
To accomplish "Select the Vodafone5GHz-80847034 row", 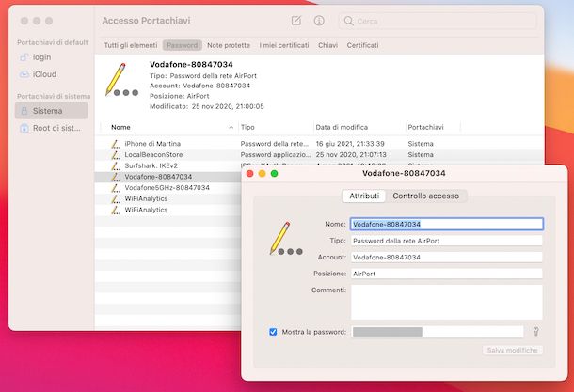I will point(167,188).
